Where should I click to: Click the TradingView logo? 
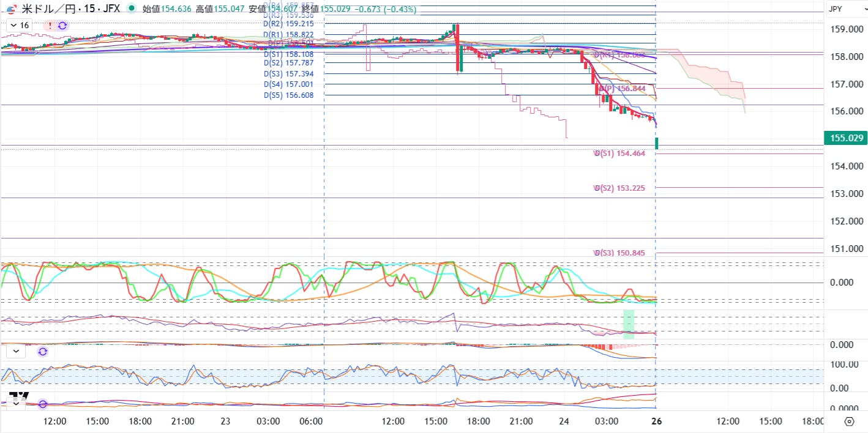20,396
